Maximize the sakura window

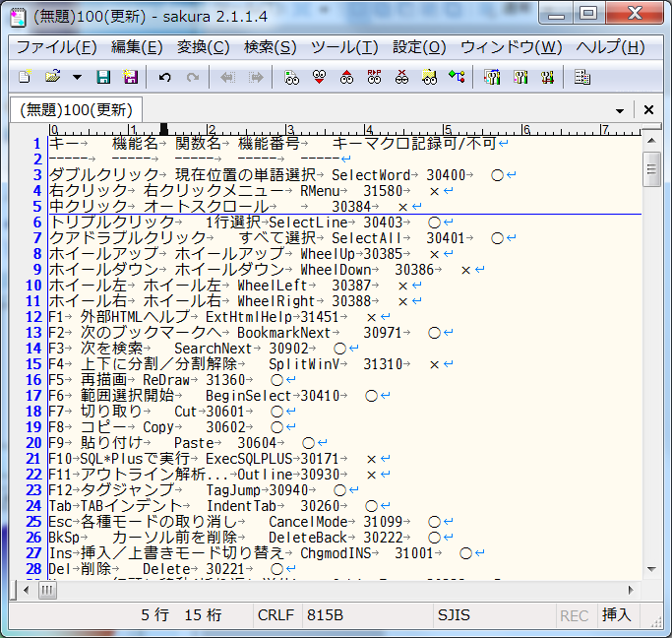pos(588,13)
